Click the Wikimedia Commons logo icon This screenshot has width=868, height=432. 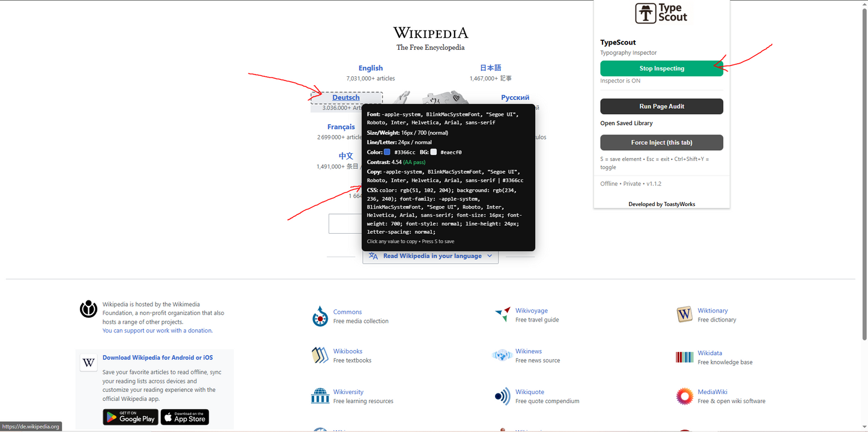(320, 316)
